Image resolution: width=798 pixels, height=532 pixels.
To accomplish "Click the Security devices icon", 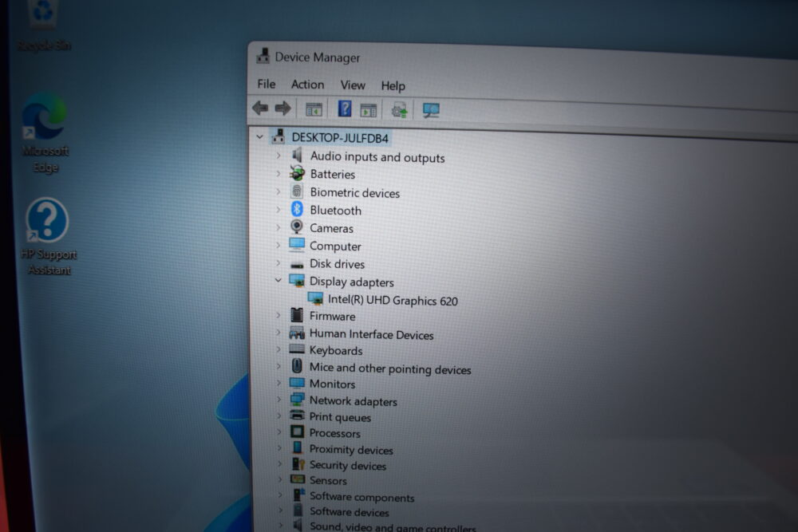I will (x=298, y=464).
